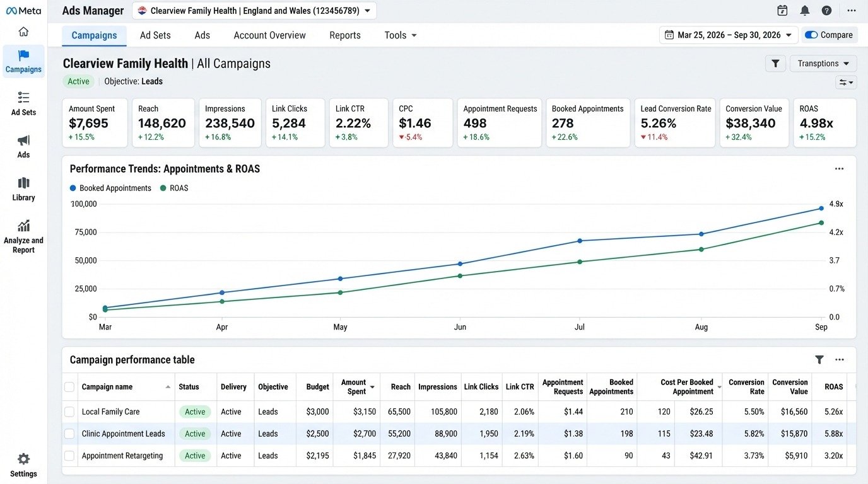The width and height of the screenshot is (868, 484).
Task: Expand the Tools menu
Action: point(401,35)
